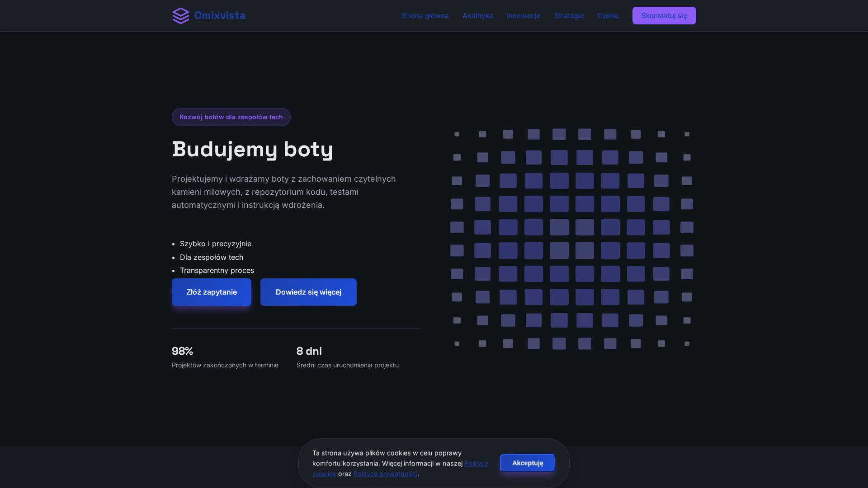868x488 pixels.
Task: Go to Strona główna in navigation
Action: click(x=425, y=16)
